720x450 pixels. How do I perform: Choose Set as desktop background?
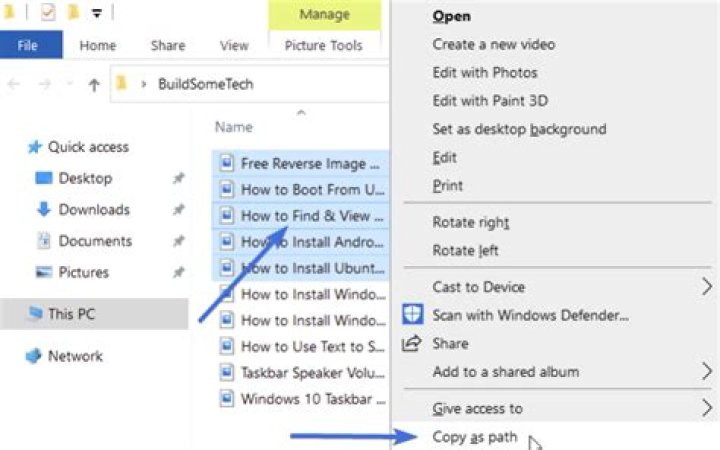[519, 129]
